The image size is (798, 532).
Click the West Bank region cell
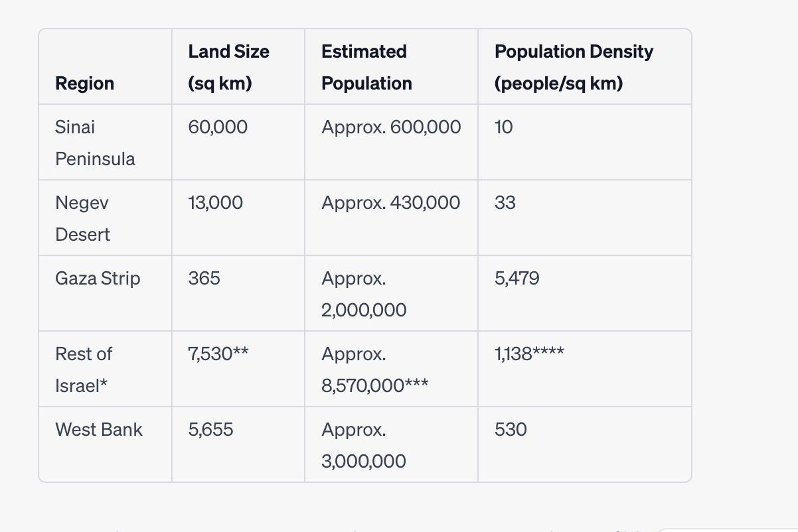(99, 429)
